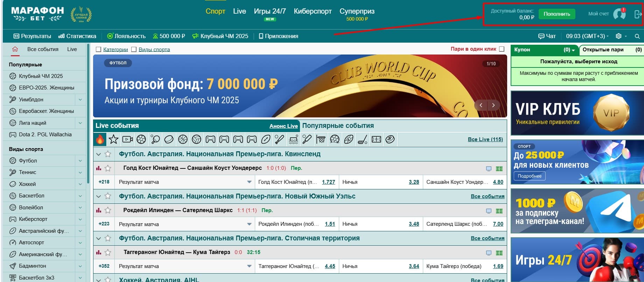
Task: Filter live events by video broadcast icon
Action: 127,139
